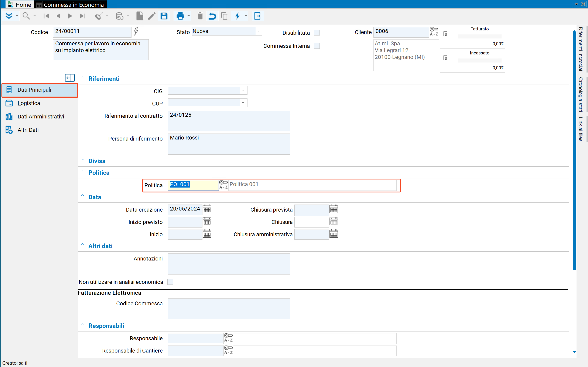The height and width of the screenshot is (367, 588).
Task: Collapse the Politica section
Action: click(82, 171)
